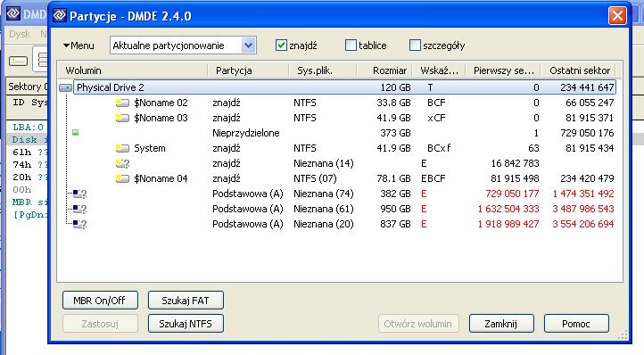The height and width of the screenshot is (355, 644).
Task: Select the Physical Drive 2 row
Action: pyautogui.click(x=344, y=87)
